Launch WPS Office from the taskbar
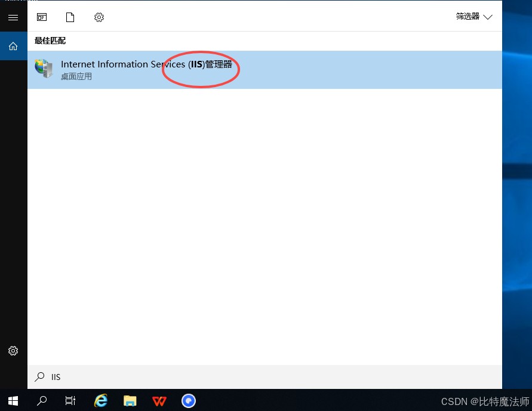The width and height of the screenshot is (532, 411). (159, 401)
